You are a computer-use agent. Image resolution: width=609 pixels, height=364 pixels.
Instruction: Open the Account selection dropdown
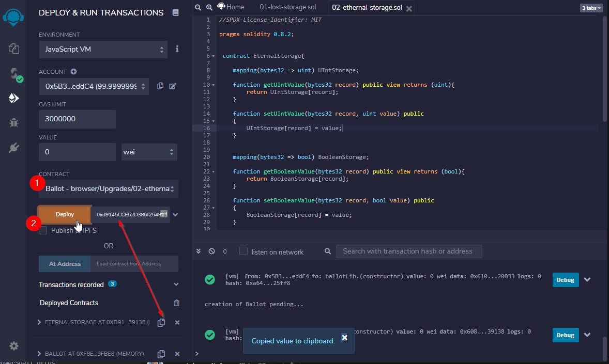[94, 86]
